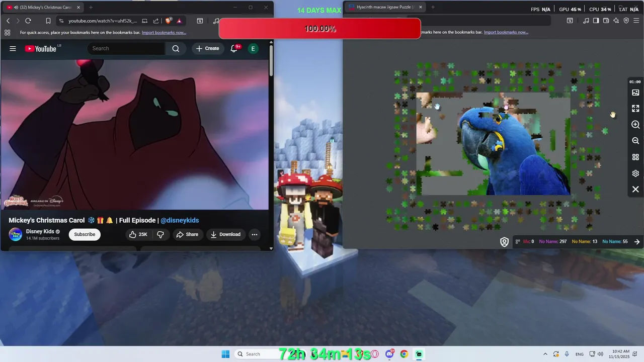Open Brave Shields in YouTube window

168,21
